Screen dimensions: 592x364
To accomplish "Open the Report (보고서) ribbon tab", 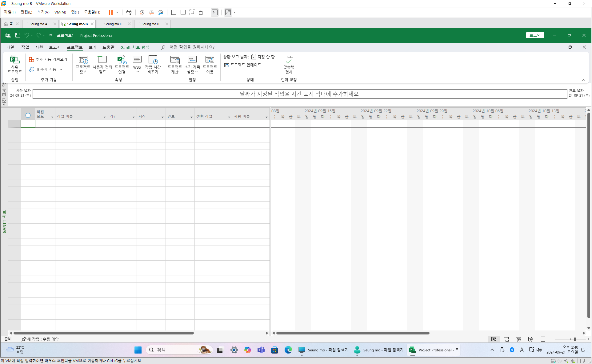I will click(x=55, y=47).
